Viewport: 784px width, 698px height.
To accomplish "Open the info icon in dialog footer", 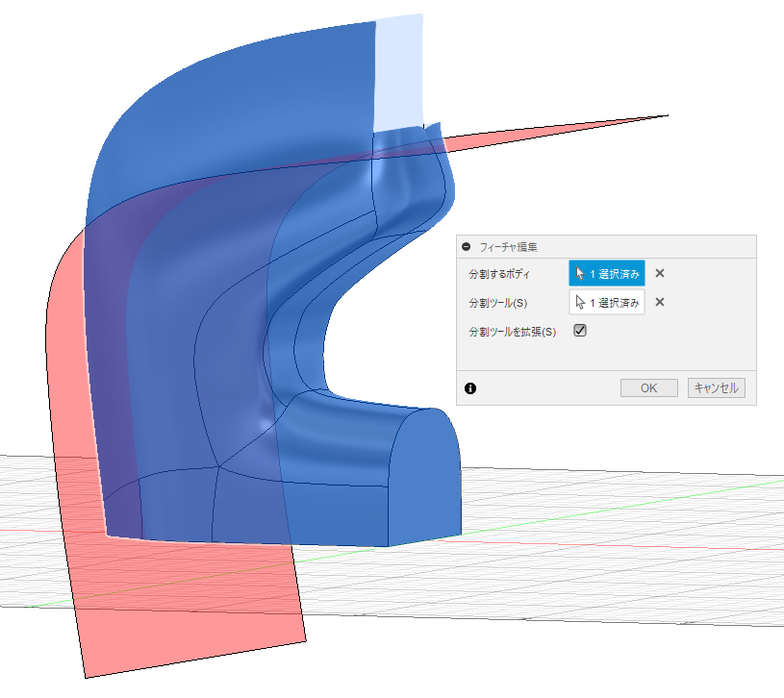I will (470, 388).
